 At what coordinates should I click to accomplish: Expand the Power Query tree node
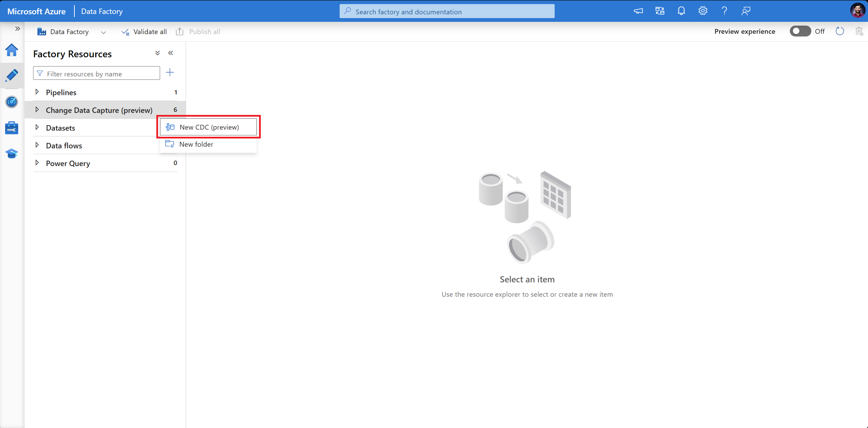click(x=37, y=163)
